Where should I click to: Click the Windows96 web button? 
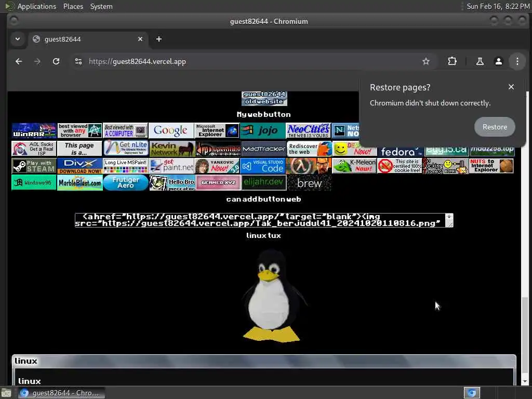[x=34, y=182]
